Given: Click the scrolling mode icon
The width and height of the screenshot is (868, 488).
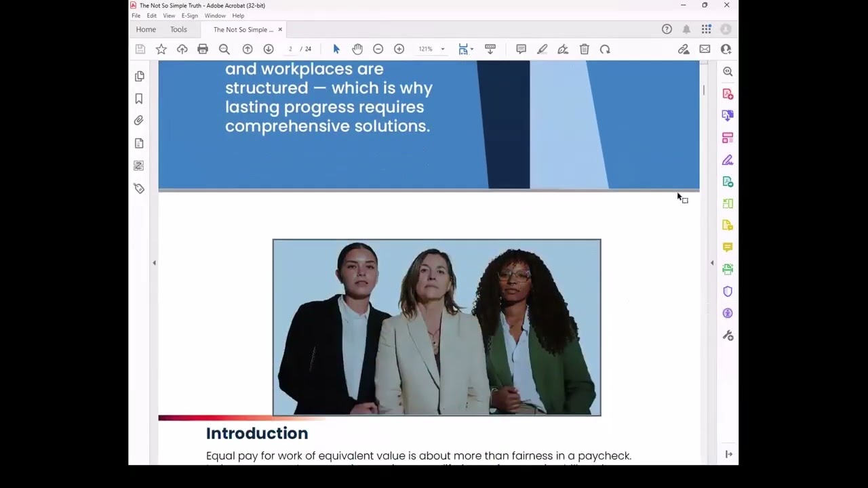Looking at the screenshot, I should (490, 49).
